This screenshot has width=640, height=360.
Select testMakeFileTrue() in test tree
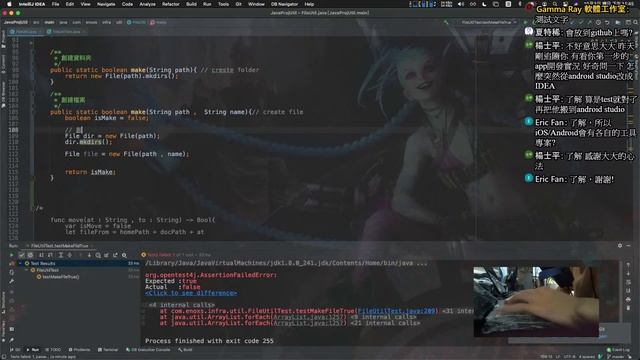point(60,277)
